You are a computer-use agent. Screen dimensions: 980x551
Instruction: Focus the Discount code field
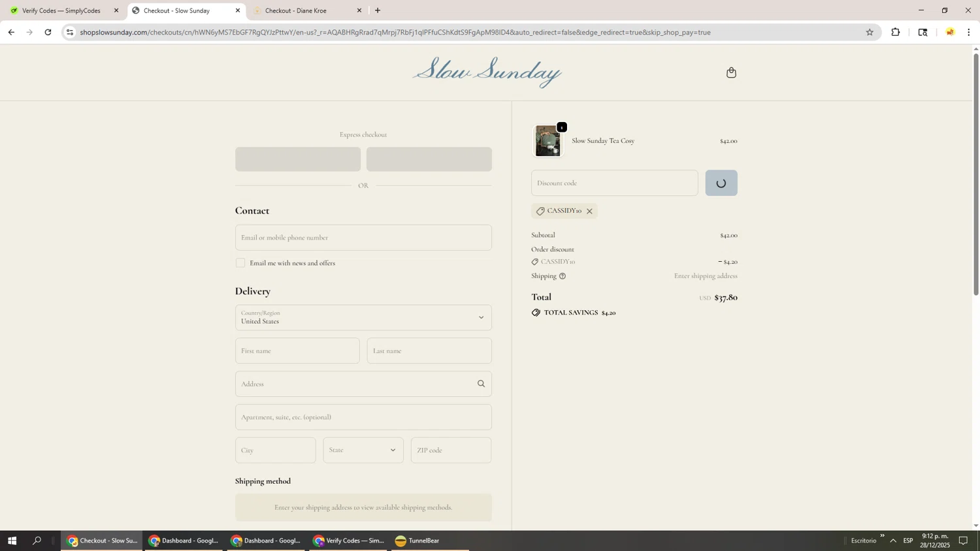(x=614, y=183)
